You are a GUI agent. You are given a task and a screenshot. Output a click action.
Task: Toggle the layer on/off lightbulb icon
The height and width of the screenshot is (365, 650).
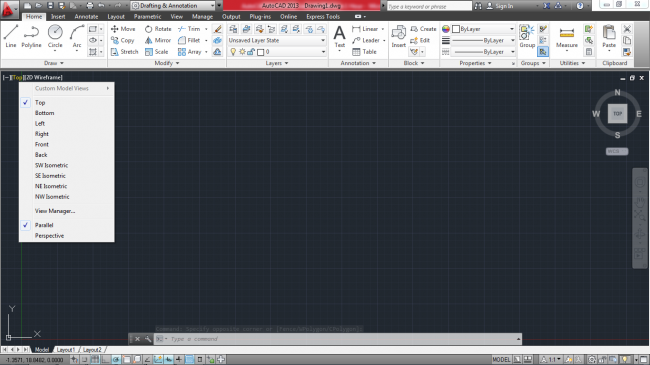point(233,52)
